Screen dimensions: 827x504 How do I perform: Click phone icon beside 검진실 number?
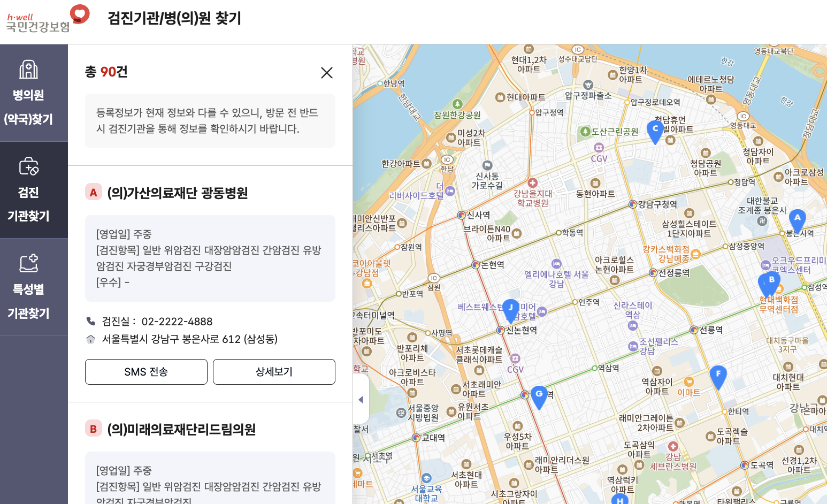91,321
